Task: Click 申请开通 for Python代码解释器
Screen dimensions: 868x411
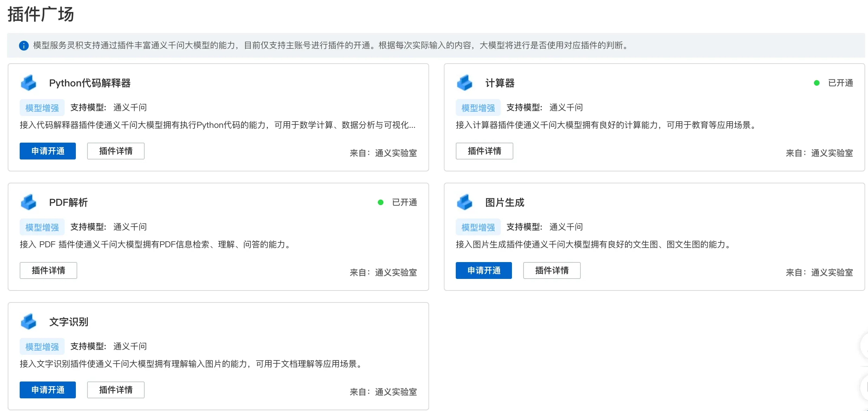Action: coord(48,151)
